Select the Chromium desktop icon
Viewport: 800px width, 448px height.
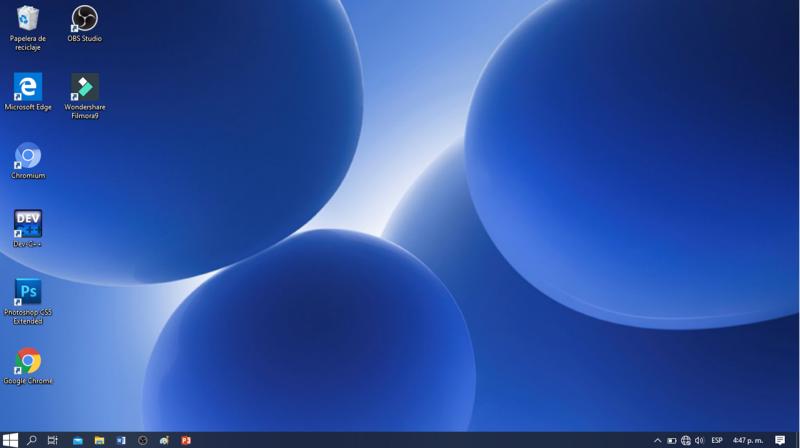[28, 156]
